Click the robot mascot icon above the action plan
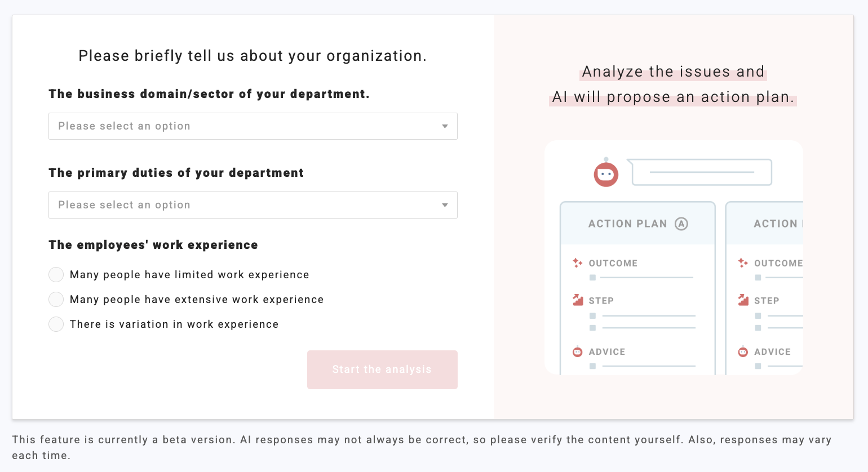This screenshot has height=472, width=868. [x=606, y=174]
